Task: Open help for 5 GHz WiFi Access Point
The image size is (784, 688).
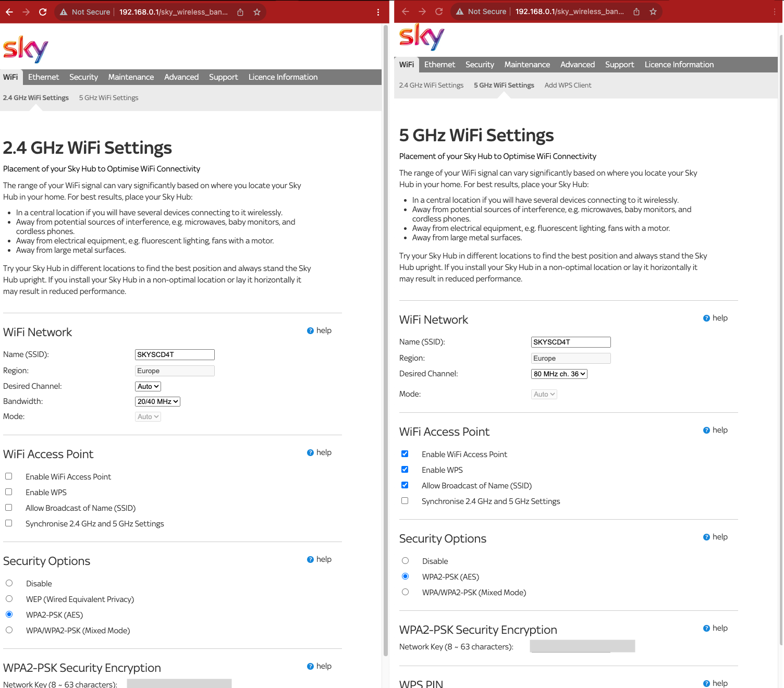Action: 715,430
